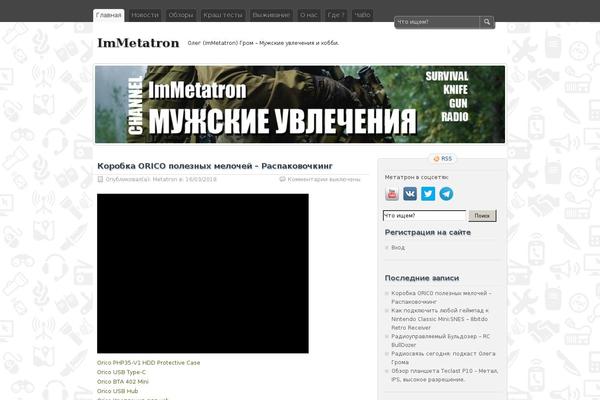Open the О нас menu item
The image size is (600, 400).
tap(308, 15)
